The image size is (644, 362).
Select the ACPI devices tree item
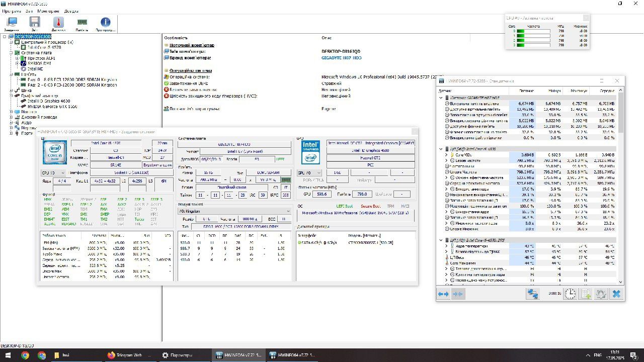[42, 58]
